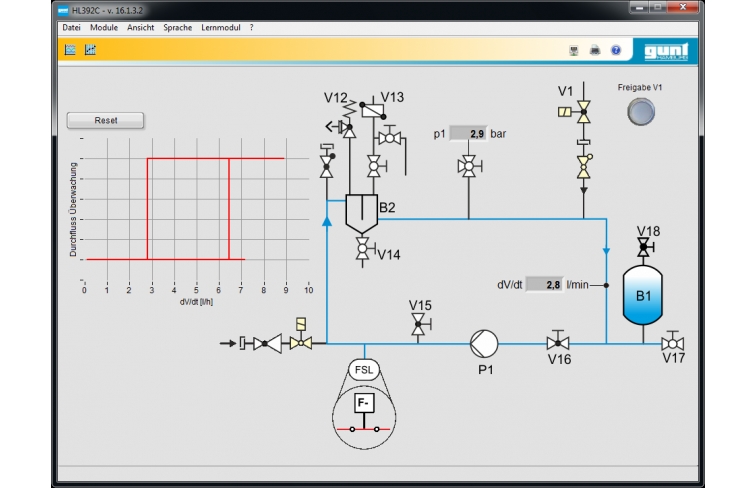Open the Sprache menu
Image resolution: width=755 pixels, height=488 pixels.
[x=177, y=27]
